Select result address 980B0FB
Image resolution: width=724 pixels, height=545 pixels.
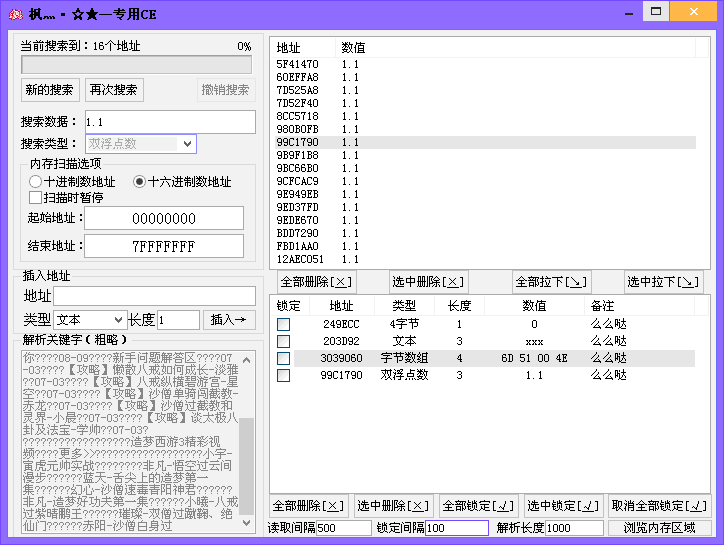[297, 129]
